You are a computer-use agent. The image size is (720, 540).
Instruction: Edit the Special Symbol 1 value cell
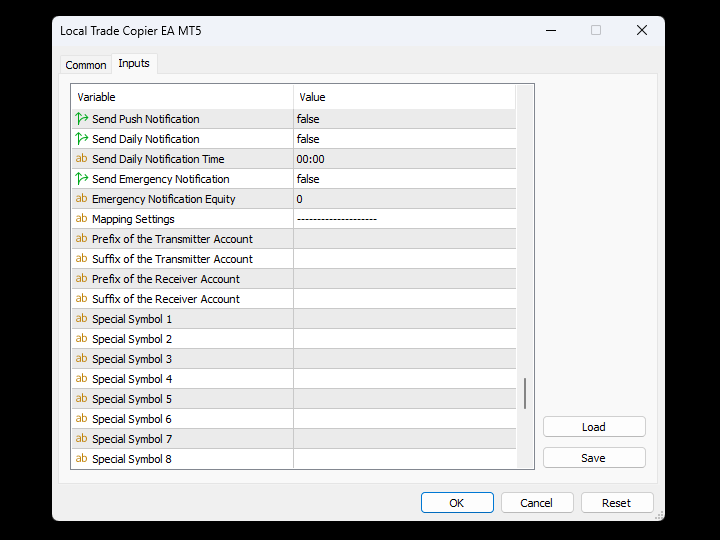click(405, 319)
